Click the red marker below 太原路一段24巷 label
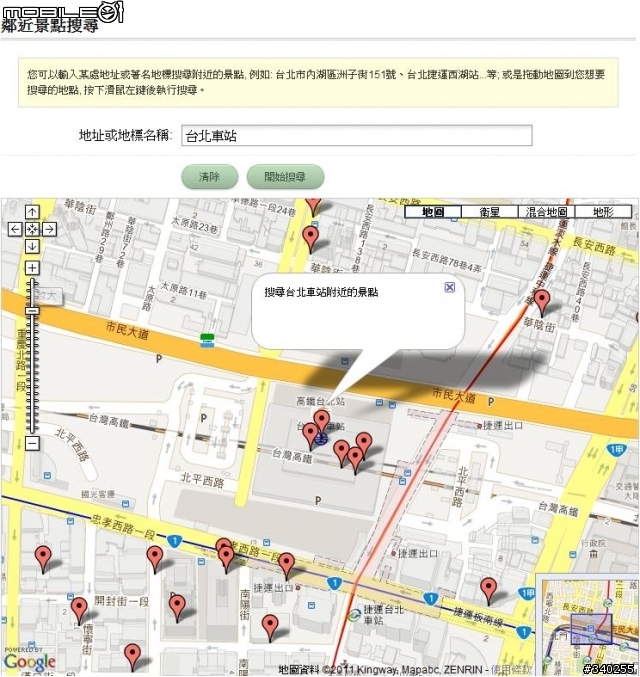 [x=310, y=240]
